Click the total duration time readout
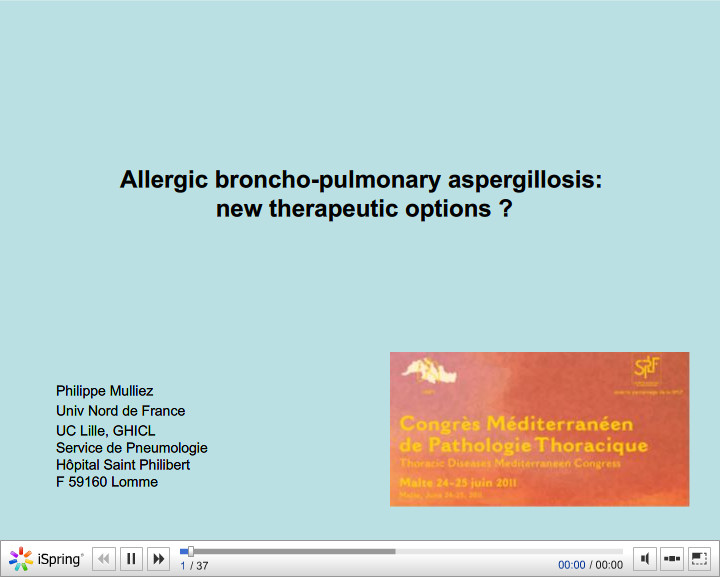This screenshot has height=577, width=720. point(609,565)
